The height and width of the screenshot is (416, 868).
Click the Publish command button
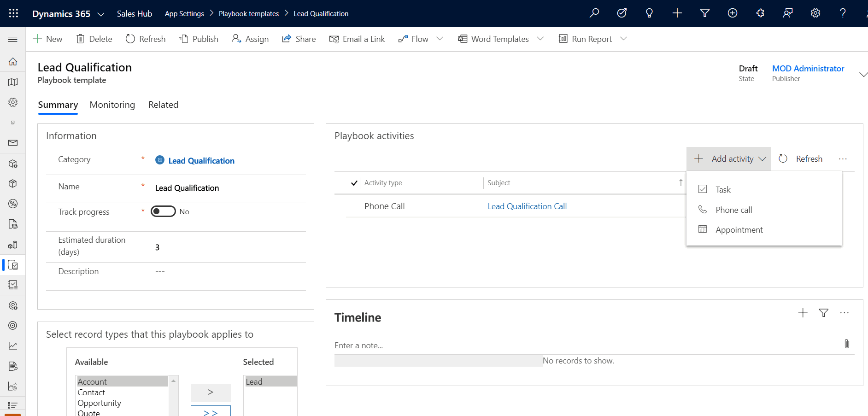199,39
